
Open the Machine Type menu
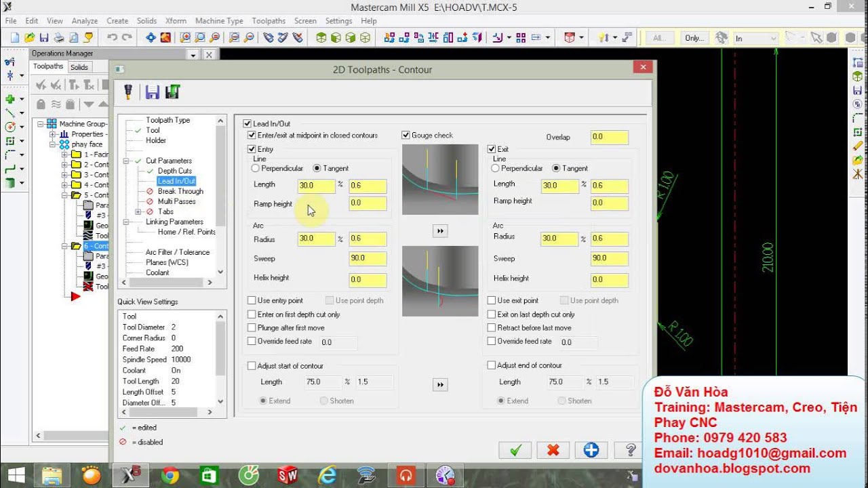[x=219, y=21]
